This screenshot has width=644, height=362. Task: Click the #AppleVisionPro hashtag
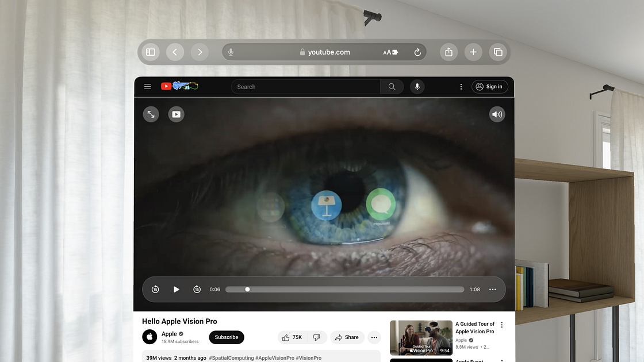(275, 358)
